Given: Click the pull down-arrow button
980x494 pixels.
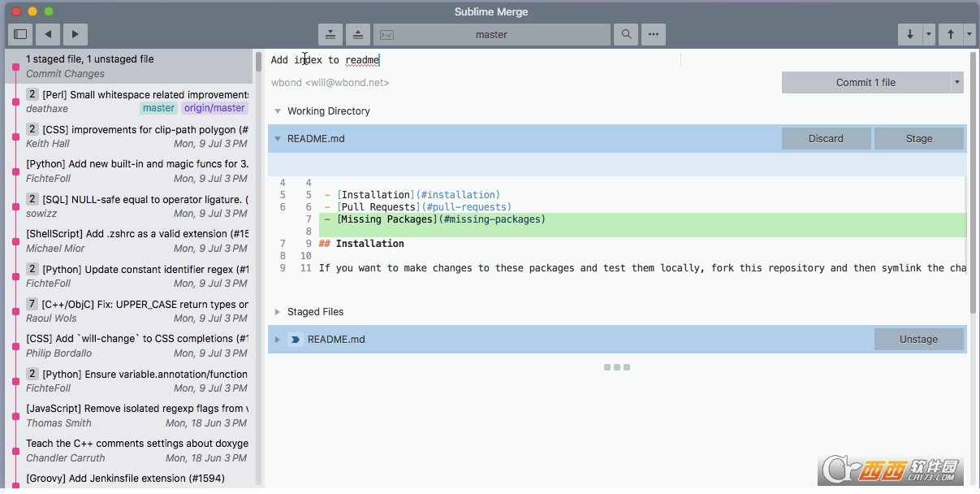Looking at the screenshot, I should pos(910,34).
